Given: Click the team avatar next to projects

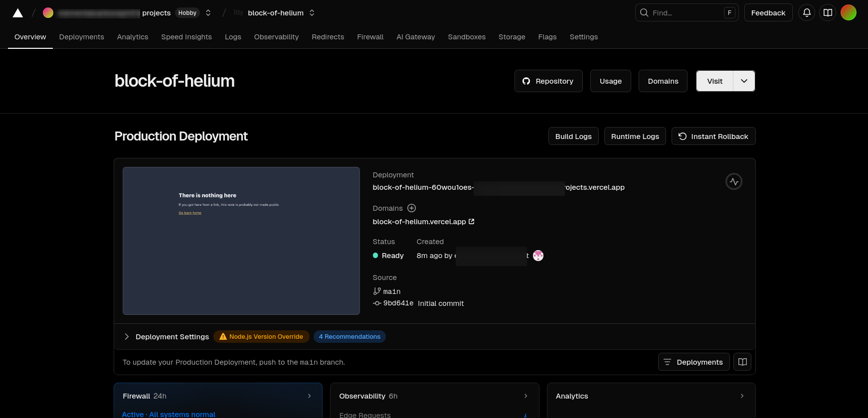Looking at the screenshot, I should point(48,13).
